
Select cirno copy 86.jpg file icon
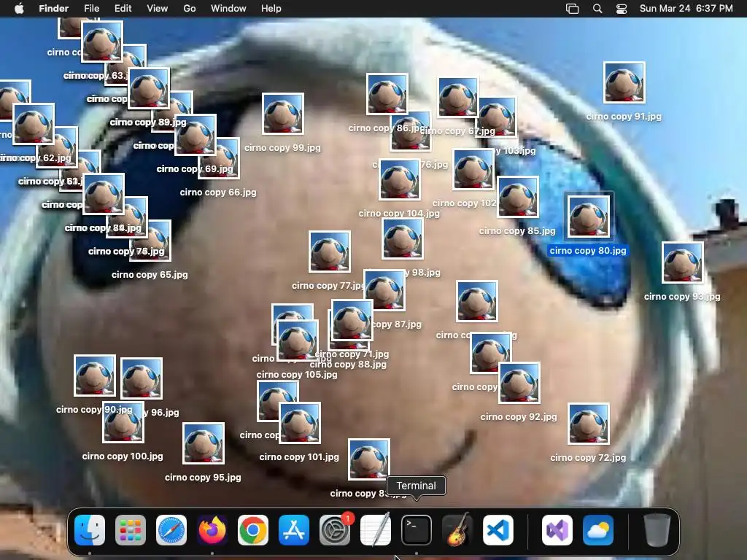coord(387,94)
